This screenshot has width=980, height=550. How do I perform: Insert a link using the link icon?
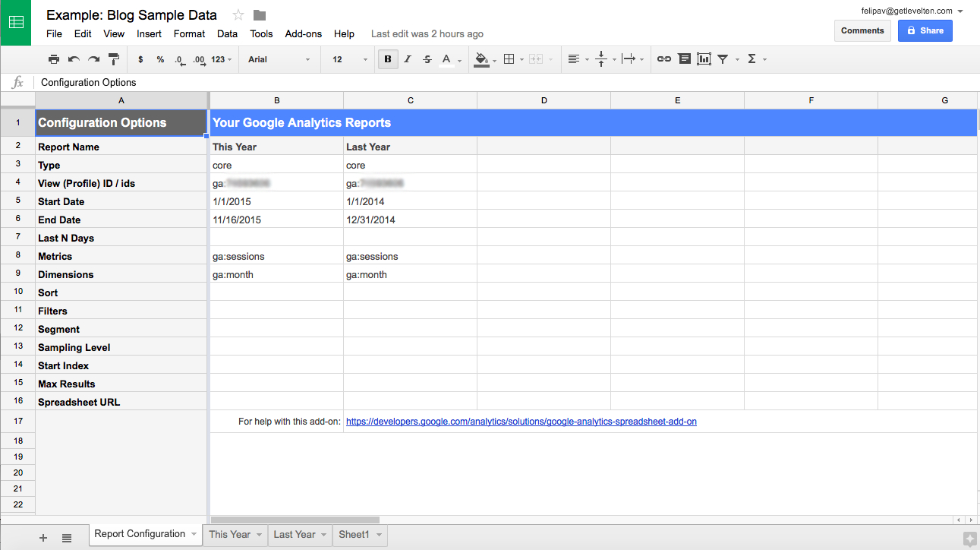(664, 58)
